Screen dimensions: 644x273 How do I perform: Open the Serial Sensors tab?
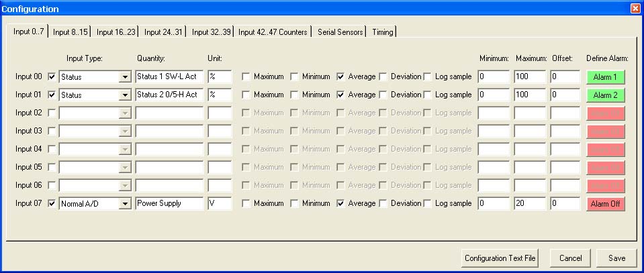[339, 32]
